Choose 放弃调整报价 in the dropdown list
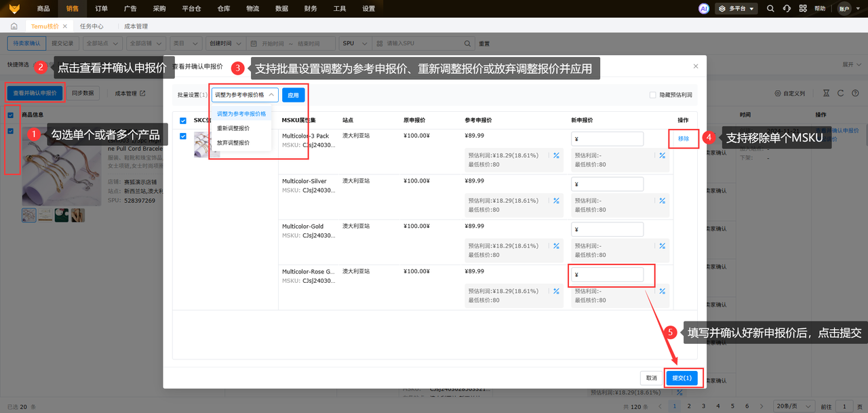Screen dimensions: 868x413 [x=241, y=143]
